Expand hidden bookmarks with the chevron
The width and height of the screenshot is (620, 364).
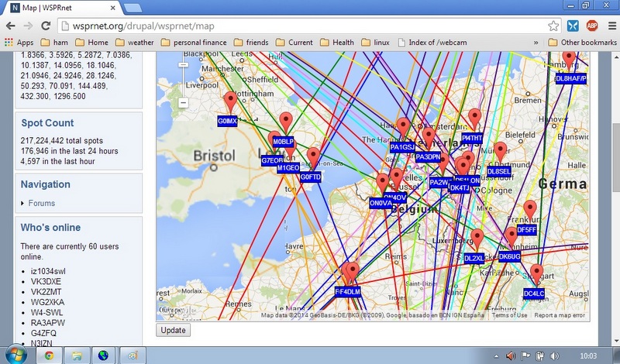536,43
